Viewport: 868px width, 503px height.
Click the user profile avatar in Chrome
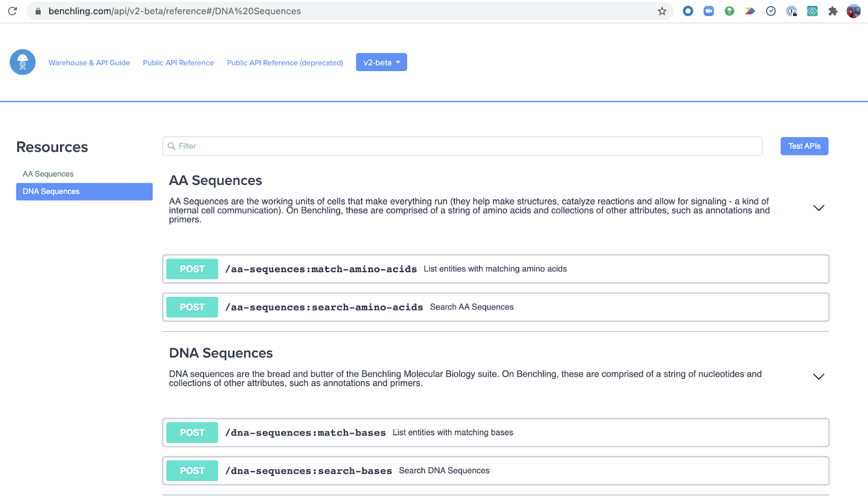pyautogui.click(x=853, y=11)
